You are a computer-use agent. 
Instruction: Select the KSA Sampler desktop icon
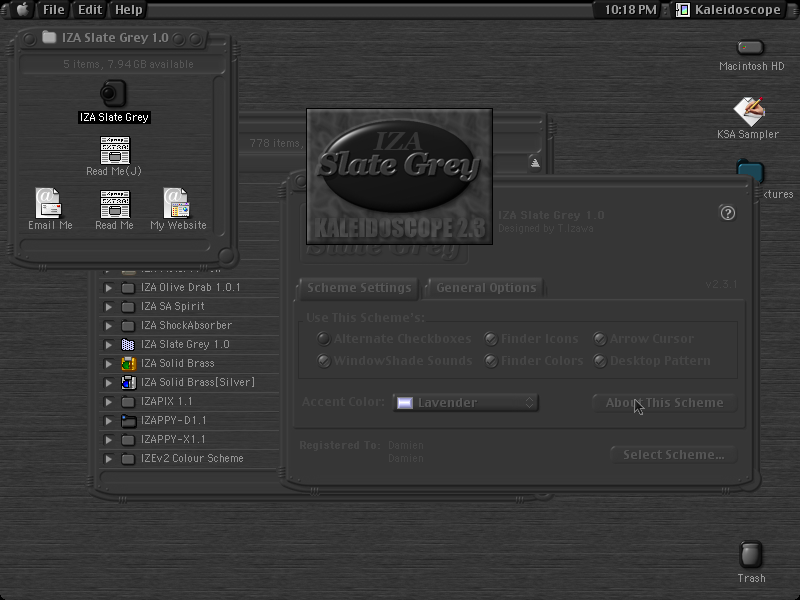click(x=749, y=111)
